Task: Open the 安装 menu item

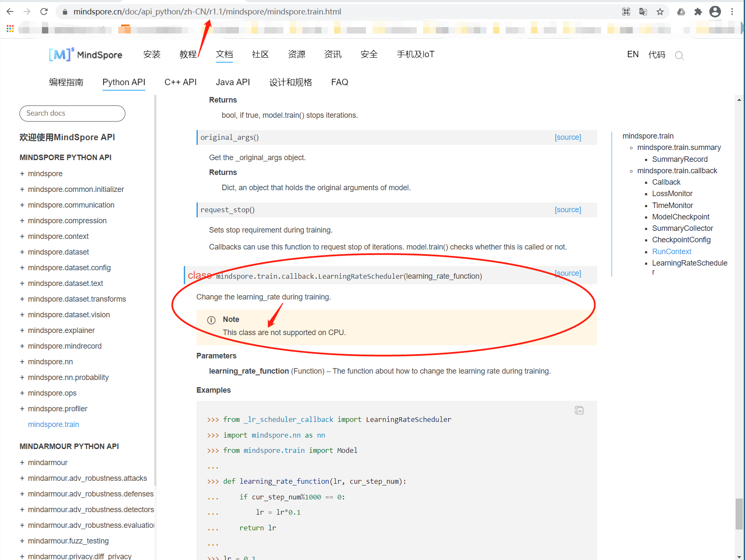Action: [x=152, y=54]
